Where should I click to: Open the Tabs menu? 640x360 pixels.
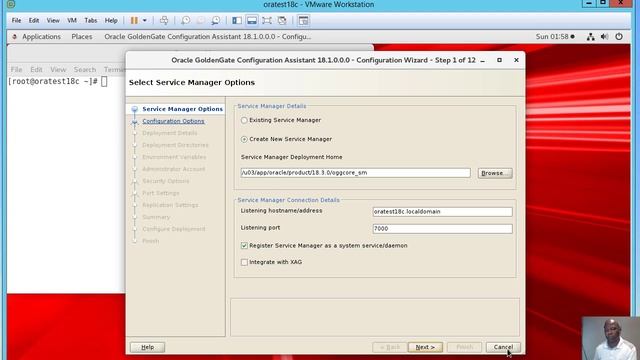[91, 20]
